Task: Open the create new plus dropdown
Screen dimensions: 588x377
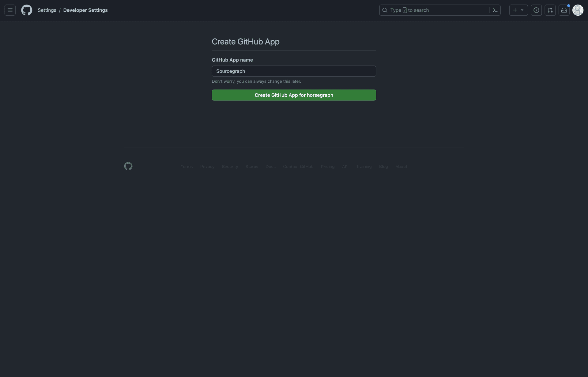Action: 518,10
